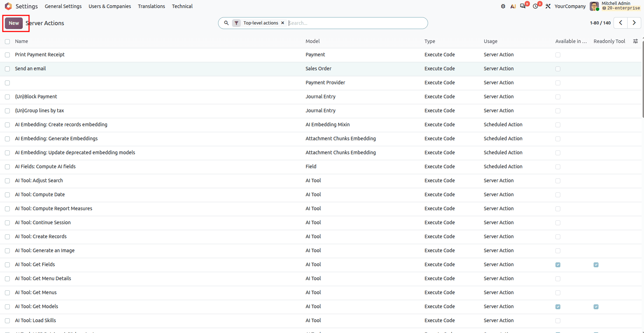The height and width of the screenshot is (333, 644).
Task: Go to previous page of records
Action: pyautogui.click(x=621, y=23)
